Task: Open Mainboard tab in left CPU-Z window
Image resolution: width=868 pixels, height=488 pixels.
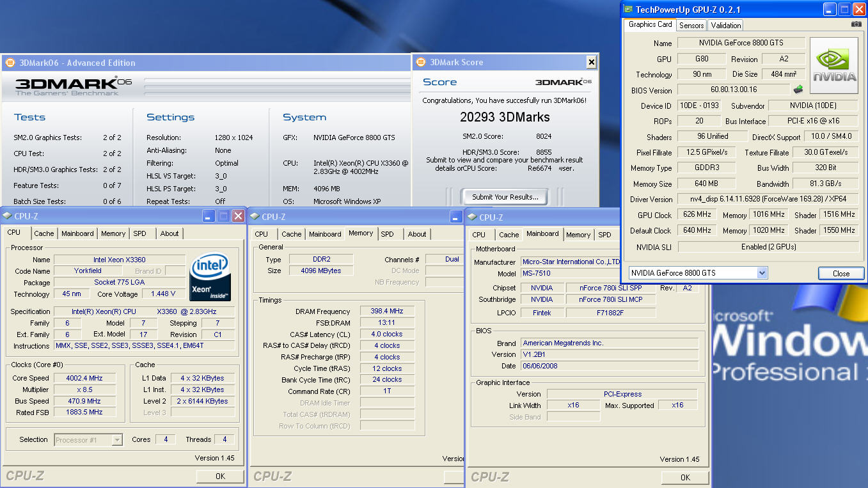Action: [77, 234]
